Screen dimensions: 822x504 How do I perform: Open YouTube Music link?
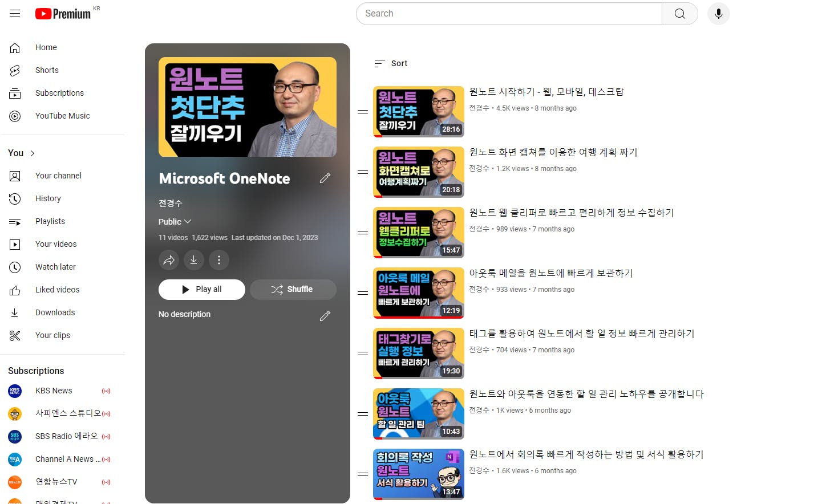point(62,116)
